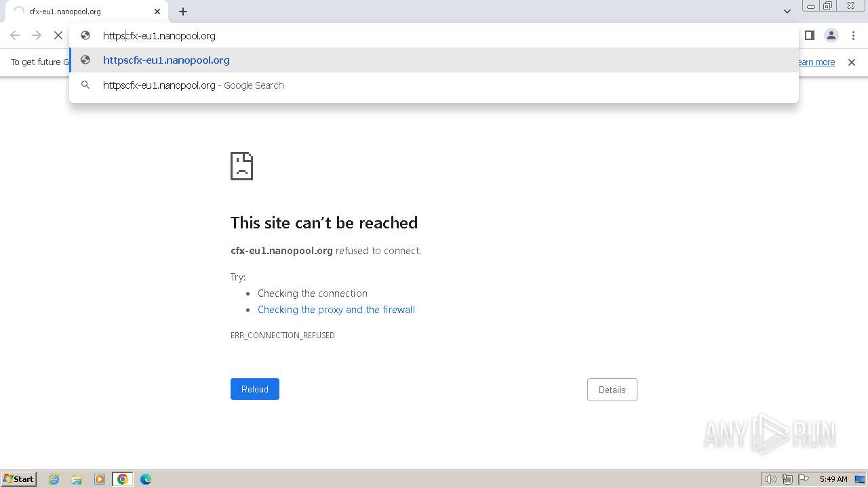Screen dimensions: 868x488
Task: Close the cfx-eu1.nanopool.org tab
Action: pyautogui.click(x=157, y=12)
